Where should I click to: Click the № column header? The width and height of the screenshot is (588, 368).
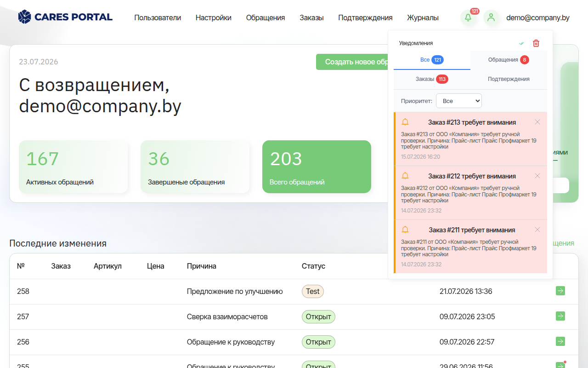[21, 266]
